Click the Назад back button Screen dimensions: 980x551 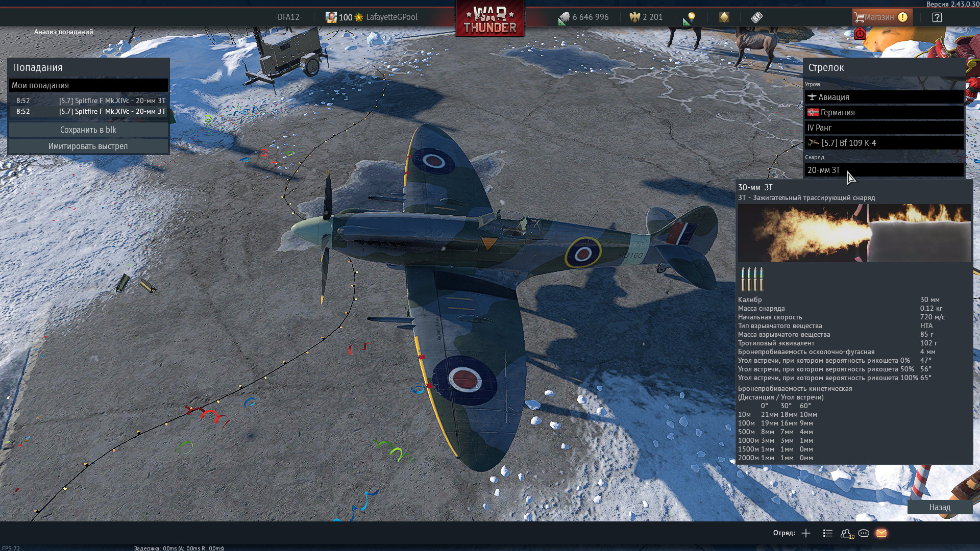(x=940, y=507)
